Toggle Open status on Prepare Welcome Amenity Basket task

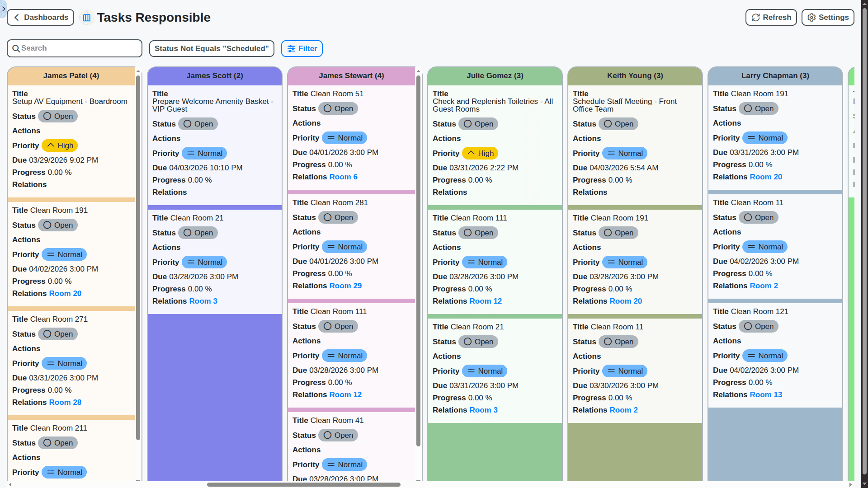pos(198,123)
